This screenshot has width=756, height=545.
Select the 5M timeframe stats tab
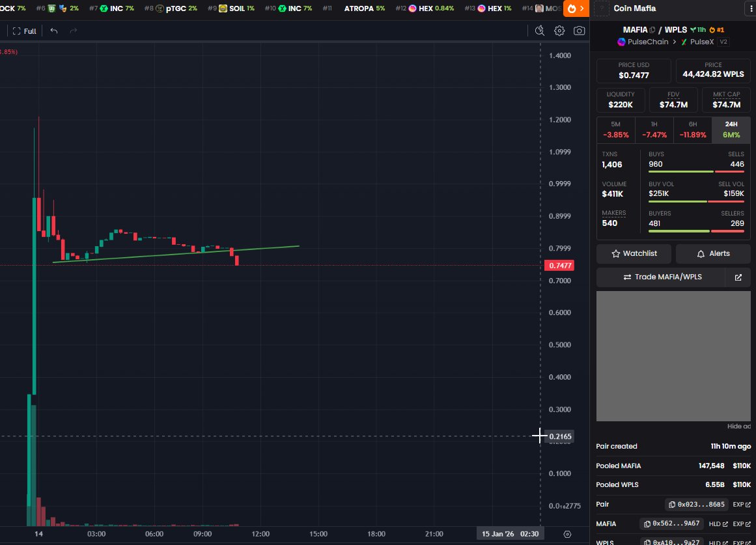pyautogui.click(x=616, y=130)
